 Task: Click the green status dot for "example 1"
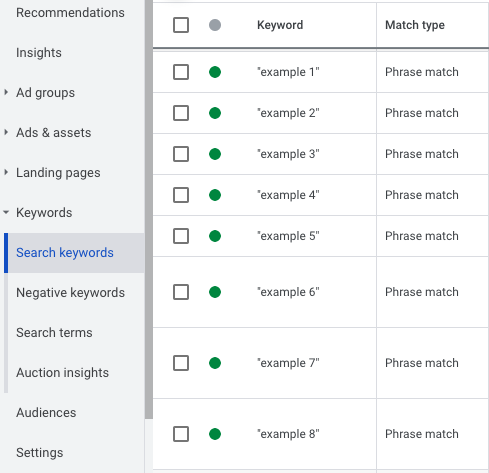click(x=215, y=72)
